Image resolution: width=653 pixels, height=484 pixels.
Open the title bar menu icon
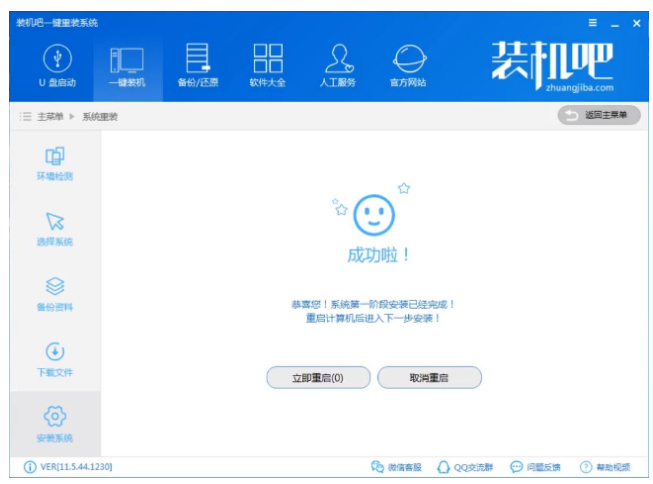click(x=592, y=22)
